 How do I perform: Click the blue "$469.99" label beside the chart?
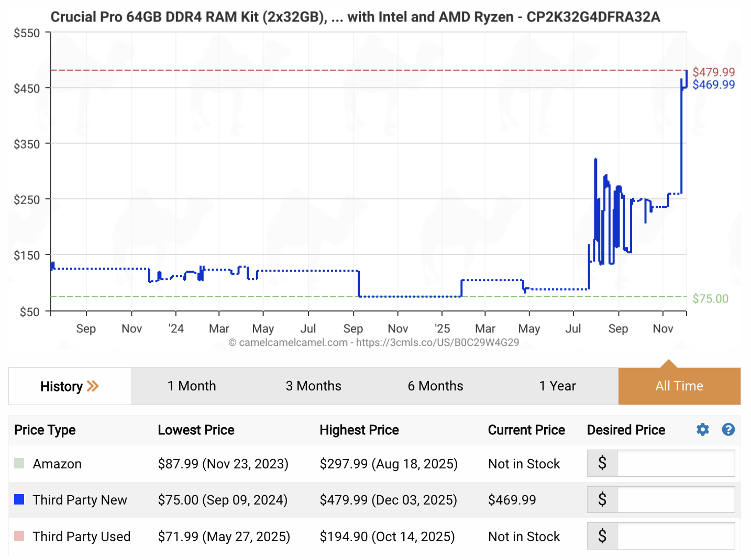[714, 85]
